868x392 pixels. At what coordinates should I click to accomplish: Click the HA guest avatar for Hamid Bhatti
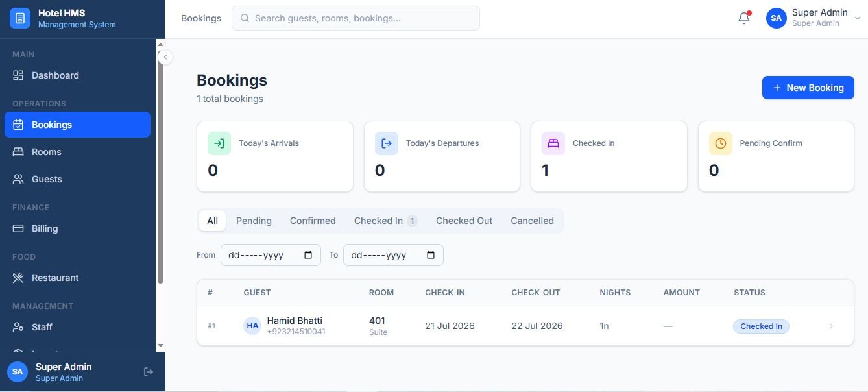click(252, 326)
